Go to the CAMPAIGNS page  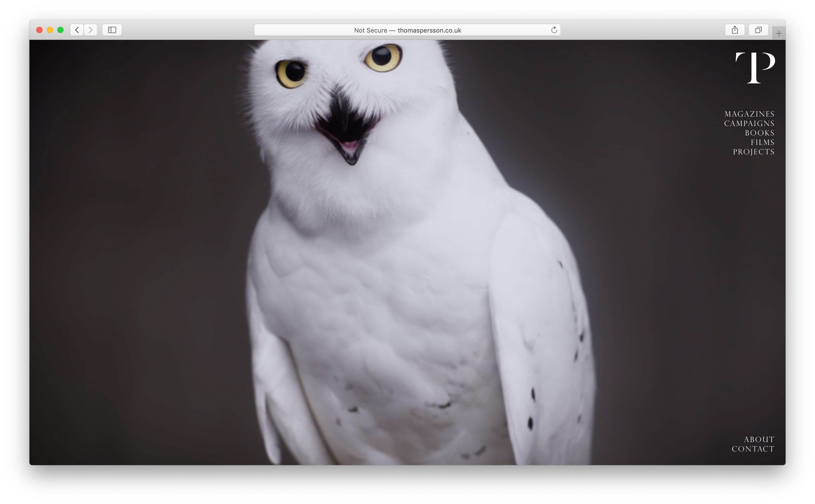click(x=749, y=123)
